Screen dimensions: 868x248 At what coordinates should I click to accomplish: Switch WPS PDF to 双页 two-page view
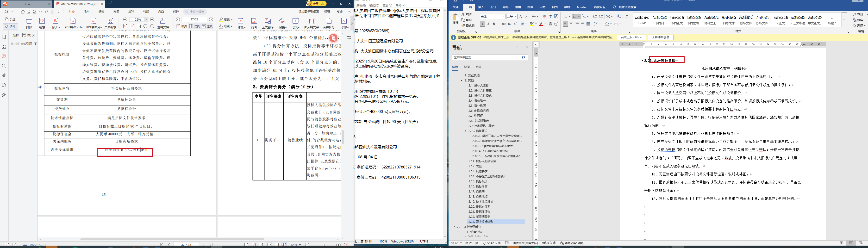pyautogui.click(x=194, y=26)
